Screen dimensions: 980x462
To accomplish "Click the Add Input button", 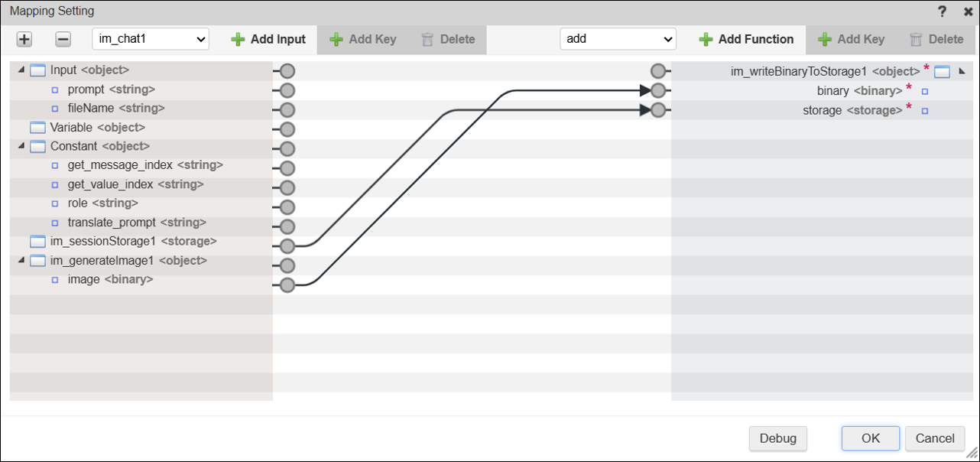I will coord(268,39).
